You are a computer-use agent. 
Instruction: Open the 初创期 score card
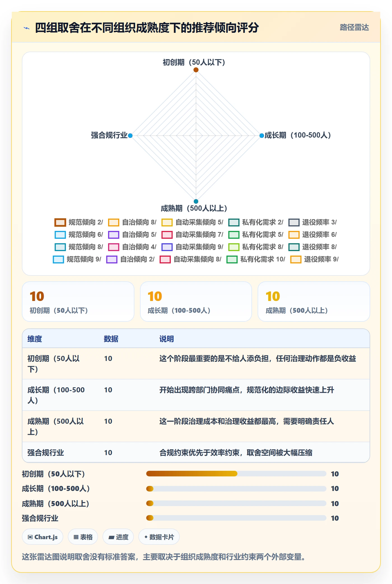tap(78, 302)
